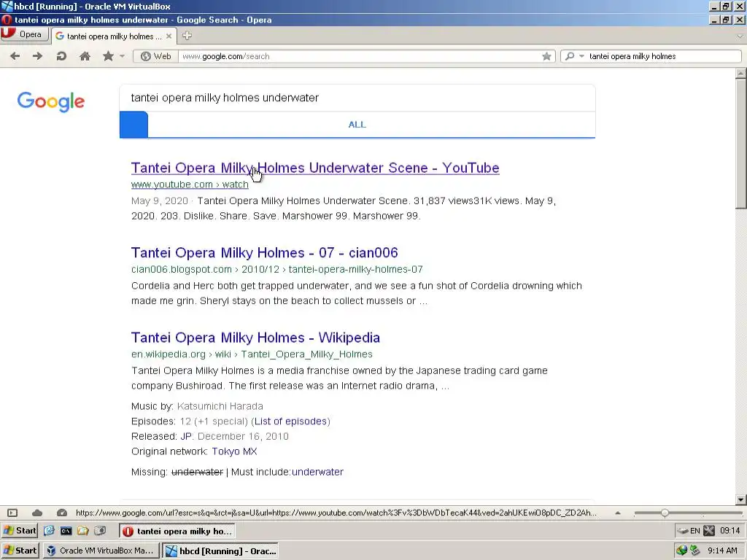Click the host clock showing 9:14 AM
Image resolution: width=747 pixels, height=560 pixels.
pos(723,551)
